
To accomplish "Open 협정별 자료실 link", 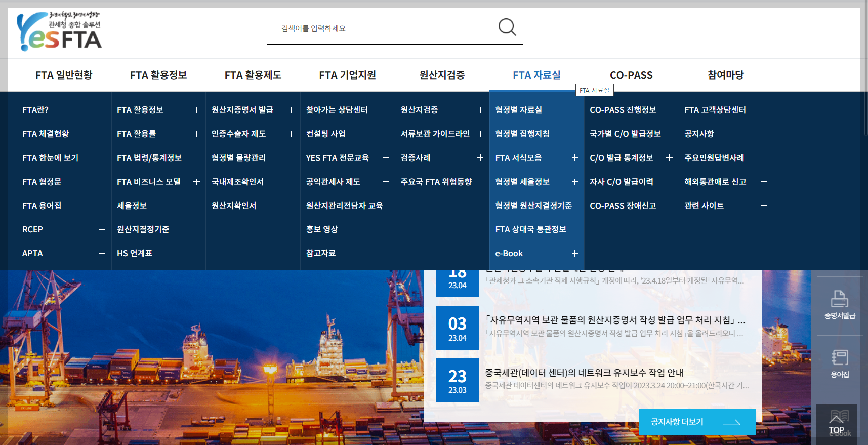I will [518, 110].
